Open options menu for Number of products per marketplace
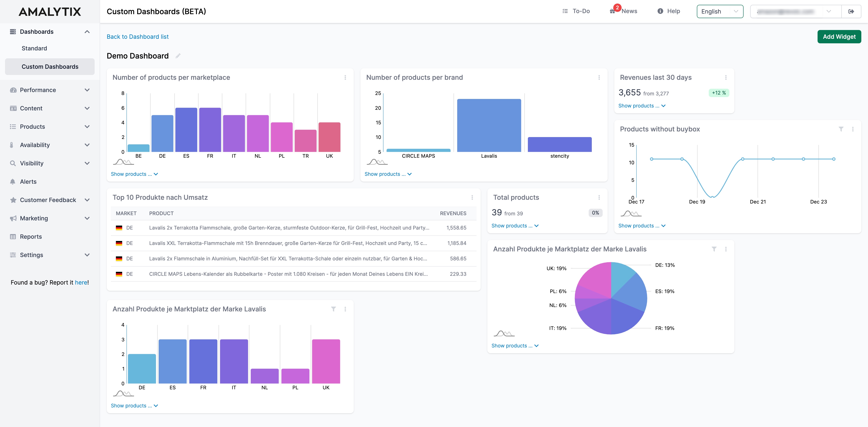The height and width of the screenshot is (427, 868). 345,77
